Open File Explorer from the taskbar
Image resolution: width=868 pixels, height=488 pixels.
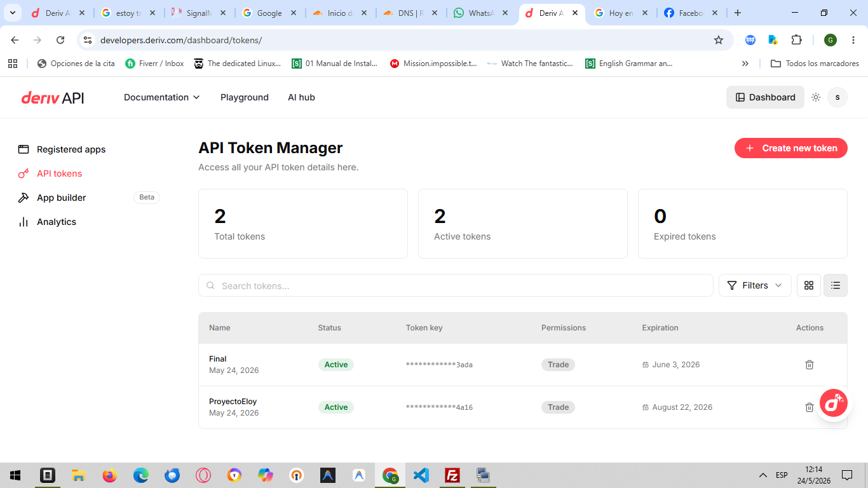(79, 475)
